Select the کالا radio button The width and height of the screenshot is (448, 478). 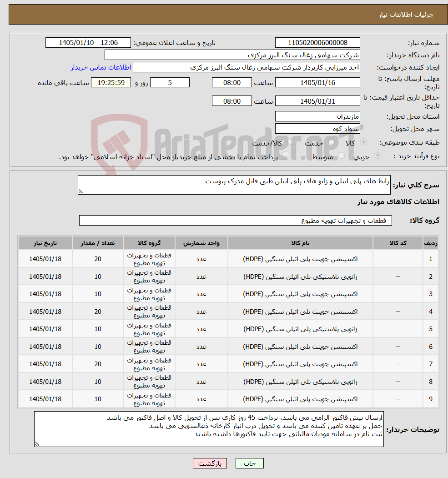point(363,142)
